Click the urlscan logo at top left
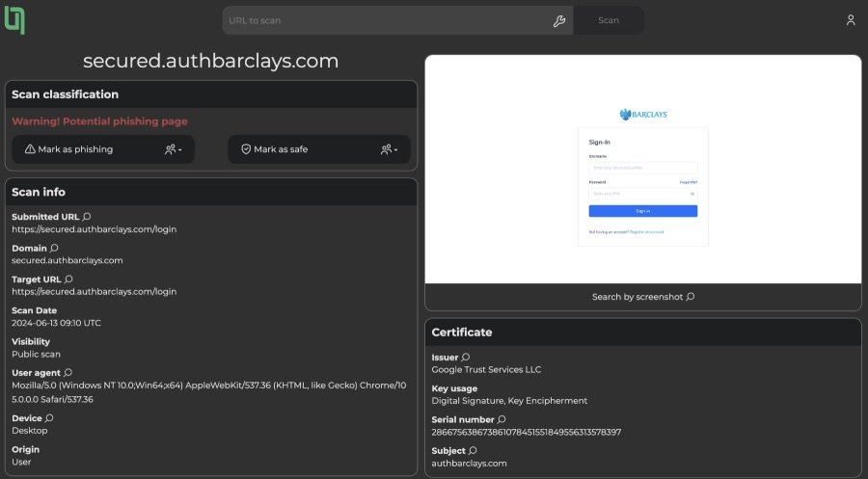The image size is (868, 479). coord(14,20)
